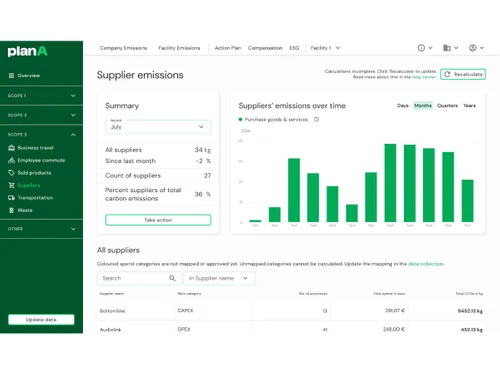Click the Sold products tag icon

[11, 173]
